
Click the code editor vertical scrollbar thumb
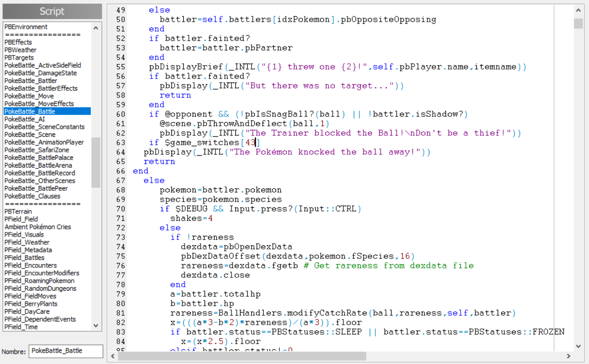pyautogui.click(x=578, y=23)
